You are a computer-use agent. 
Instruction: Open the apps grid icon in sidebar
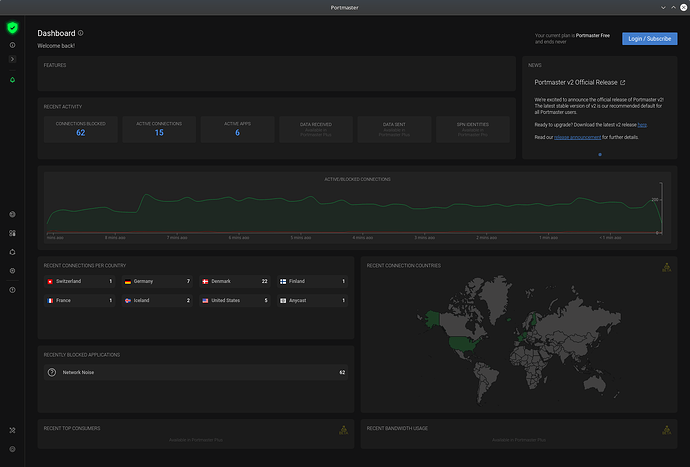coord(12,233)
